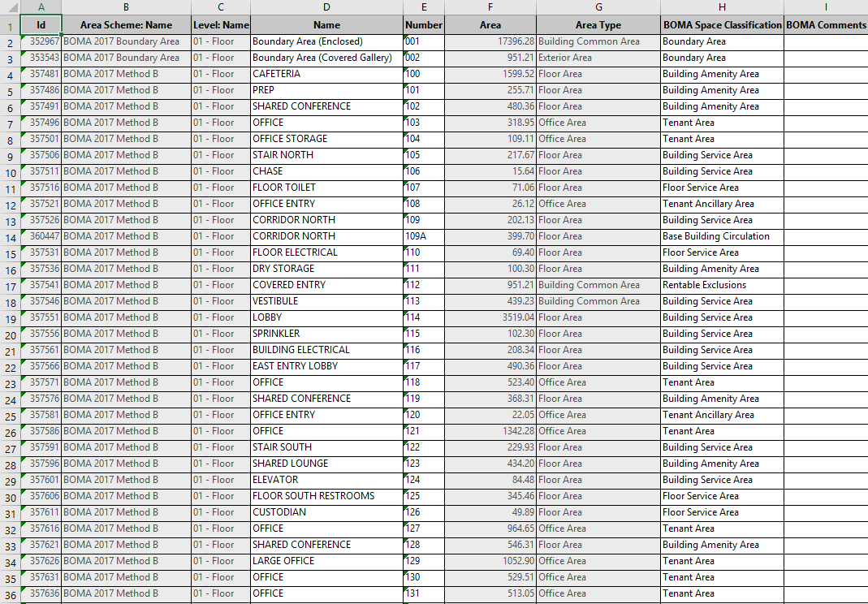Image resolution: width=868 pixels, height=604 pixels.
Task: Select the VESTIBULE name cell
Action: pyautogui.click(x=326, y=301)
